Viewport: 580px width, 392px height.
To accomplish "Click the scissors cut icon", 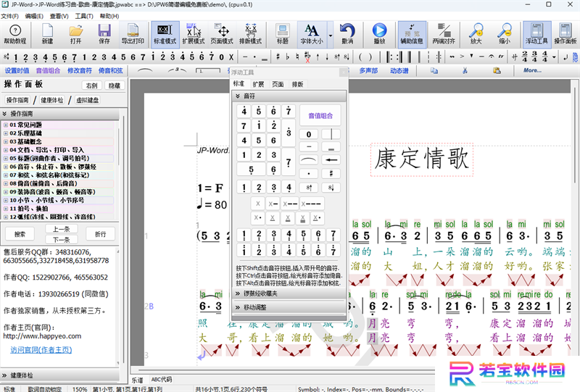I will [465, 70].
